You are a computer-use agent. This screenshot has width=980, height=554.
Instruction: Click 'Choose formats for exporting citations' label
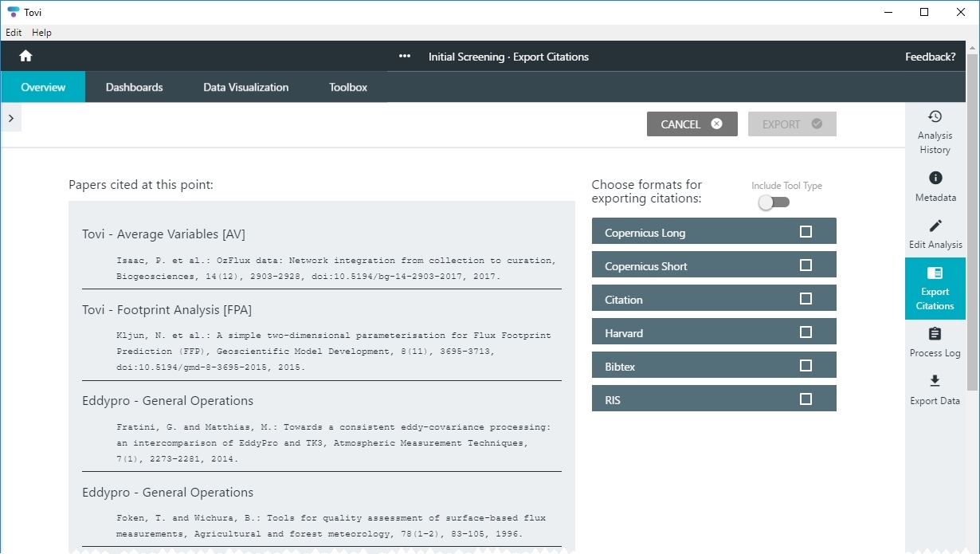[x=647, y=191]
